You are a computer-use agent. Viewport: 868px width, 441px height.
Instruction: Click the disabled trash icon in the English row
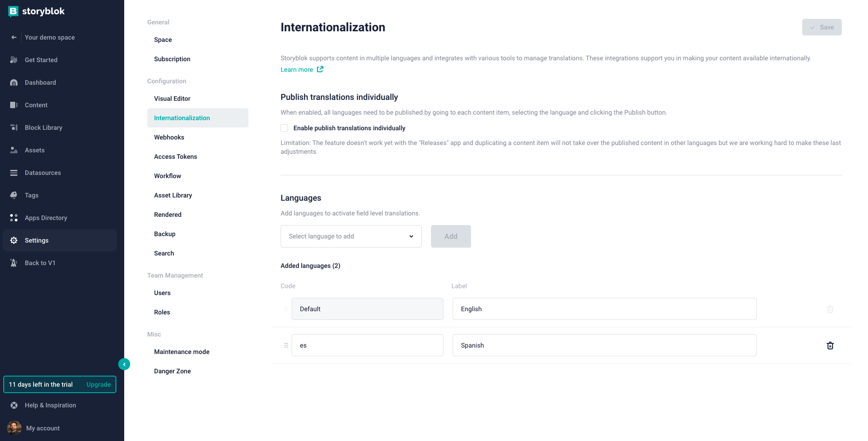[x=830, y=309]
